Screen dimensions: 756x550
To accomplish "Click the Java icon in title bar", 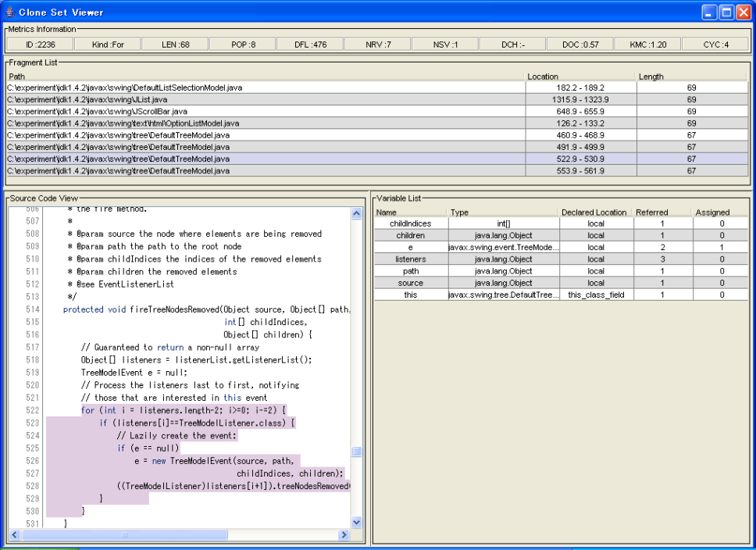I will click(x=9, y=12).
